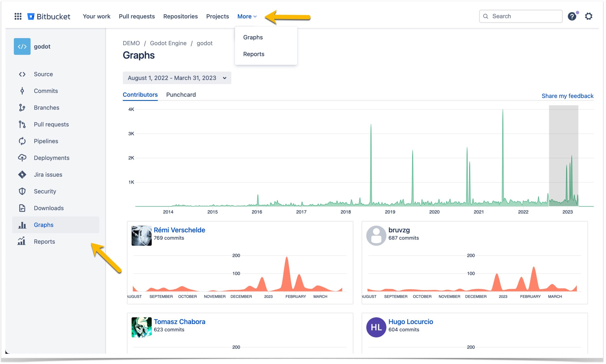This screenshot has height=364, width=606.
Task: Select the Commits icon in sidebar
Action: (x=22, y=91)
